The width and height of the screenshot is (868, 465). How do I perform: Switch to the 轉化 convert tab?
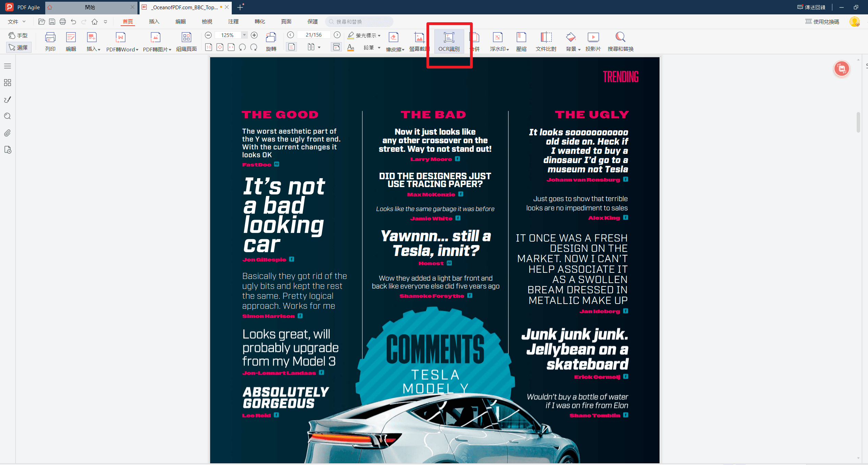(260, 22)
